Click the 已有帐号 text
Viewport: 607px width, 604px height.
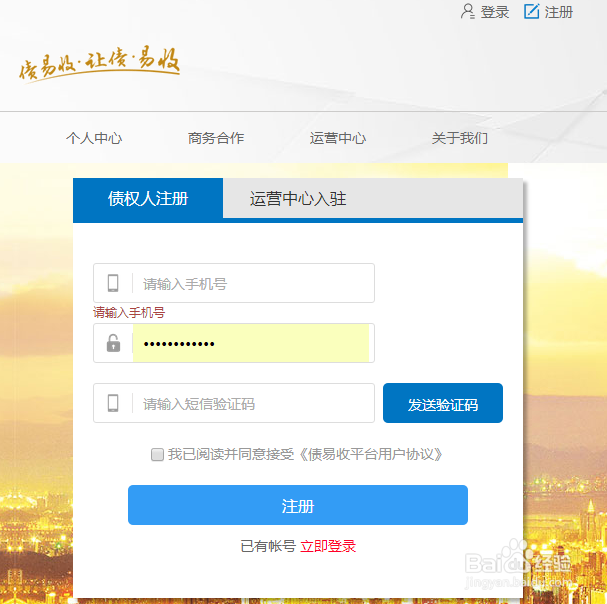(x=268, y=546)
